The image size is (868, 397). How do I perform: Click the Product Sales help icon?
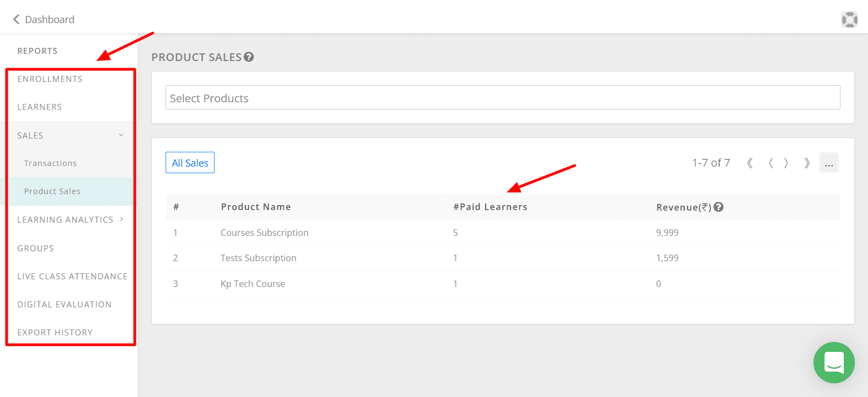[x=249, y=57]
